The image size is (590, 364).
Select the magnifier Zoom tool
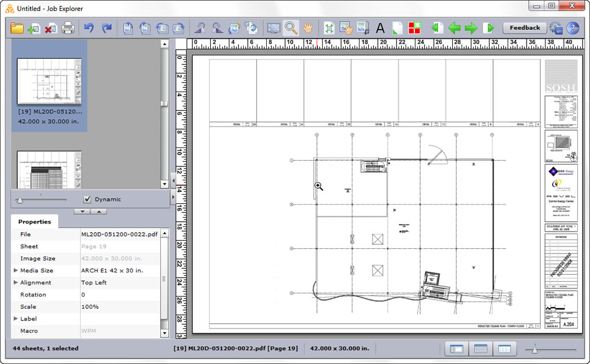291,28
